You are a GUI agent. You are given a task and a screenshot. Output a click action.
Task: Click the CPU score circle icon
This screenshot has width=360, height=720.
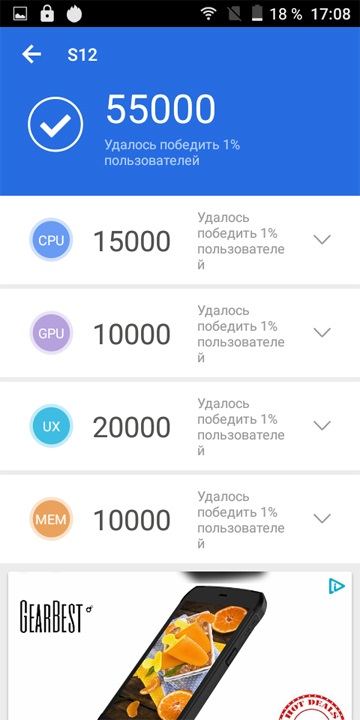click(x=51, y=240)
